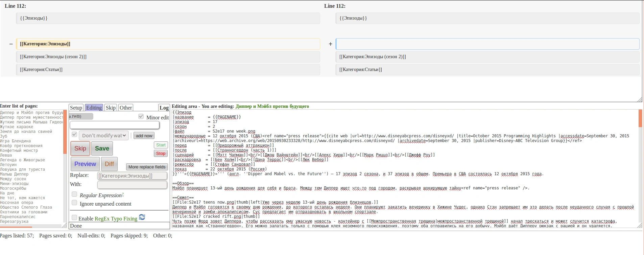
Task: Click "Легенда о Живогрызе" in the page list
Action: [x=22, y=160]
